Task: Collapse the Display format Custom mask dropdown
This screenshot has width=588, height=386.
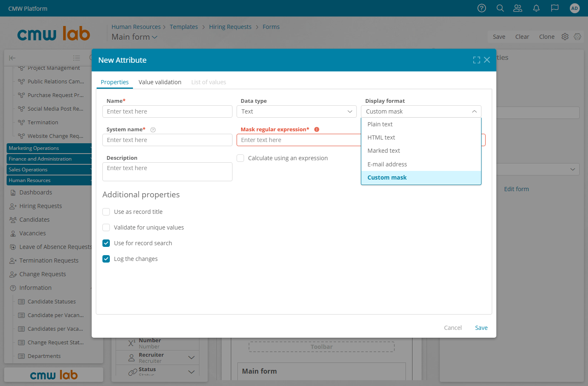Action: [421, 111]
